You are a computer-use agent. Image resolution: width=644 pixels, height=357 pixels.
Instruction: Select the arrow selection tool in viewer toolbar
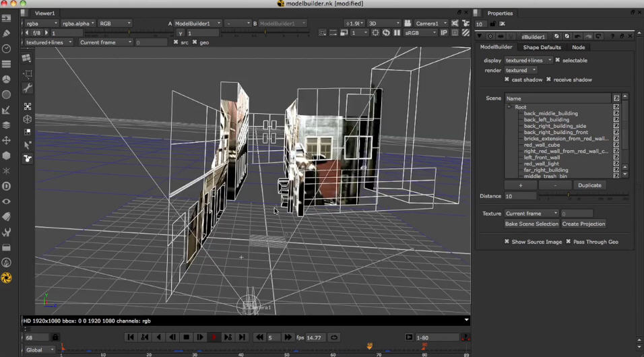click(x=28, y=145)
